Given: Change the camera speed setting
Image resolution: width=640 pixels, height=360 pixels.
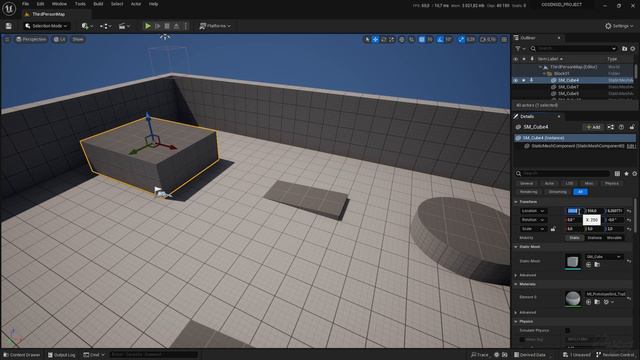Looking at the screenshot, I should (x=488, y=39).
